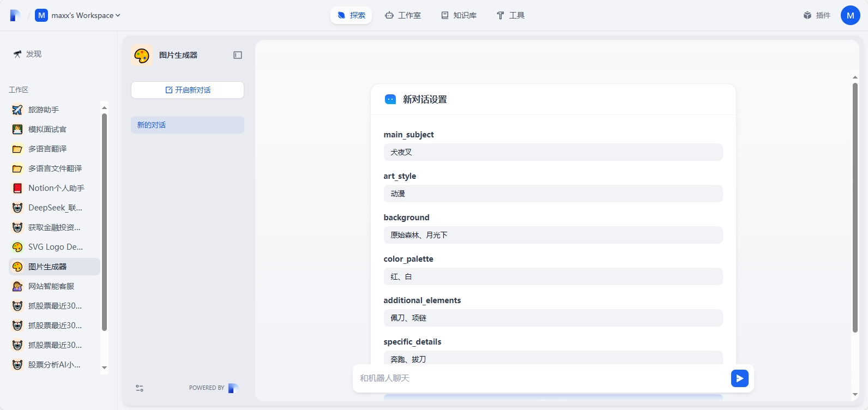Click the main panel scrollbar thumb
The image size is (868, 410).
point(855,207)
